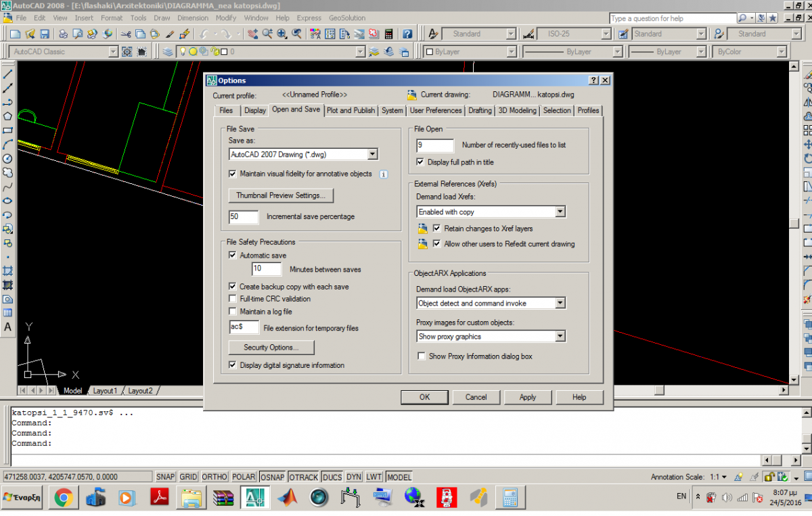Open Google Chrome from the taskbar
This screenshot has width=812, height=516.
point(64,498)
